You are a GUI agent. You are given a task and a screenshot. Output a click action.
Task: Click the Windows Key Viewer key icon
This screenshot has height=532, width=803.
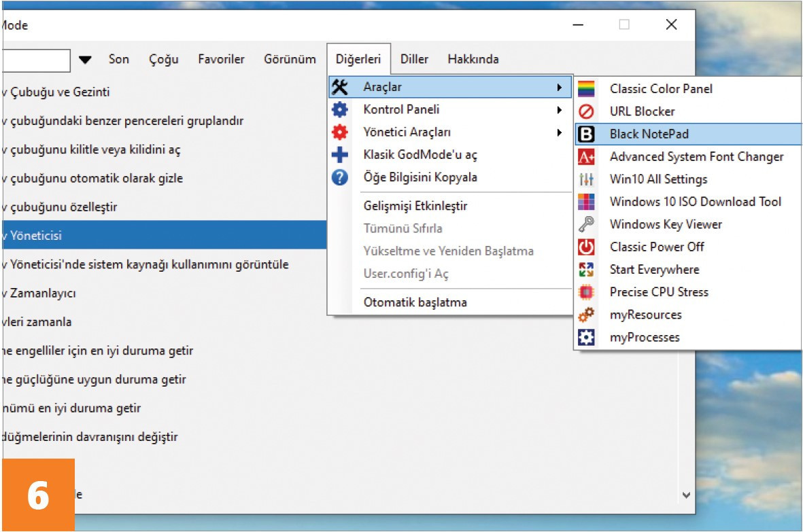[x=586, y=224]
